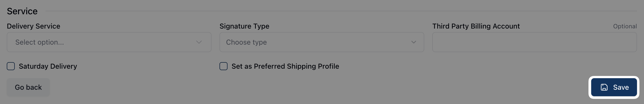Click the Signature Type field label
Image resolution: width=644 pixels, height=104 pixels.
[x=244, y=26]
